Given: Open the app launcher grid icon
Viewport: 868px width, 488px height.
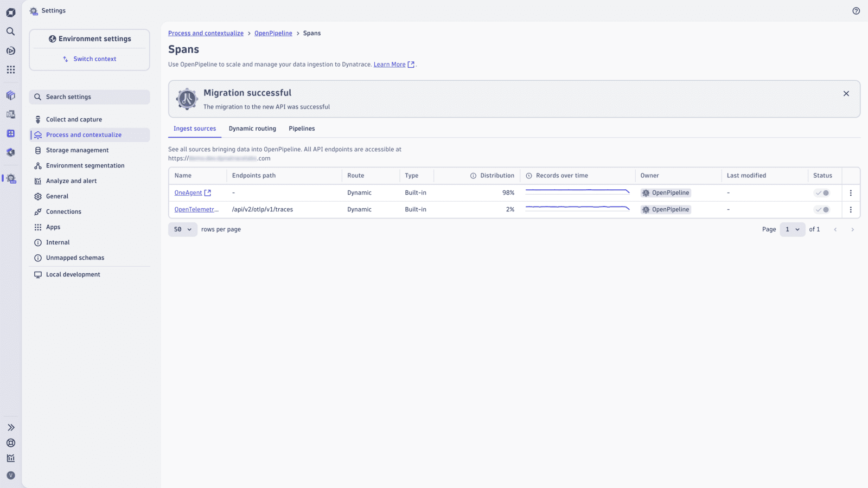Looking at the screenshot, I should pyautogui.click(x=10, y=69).
